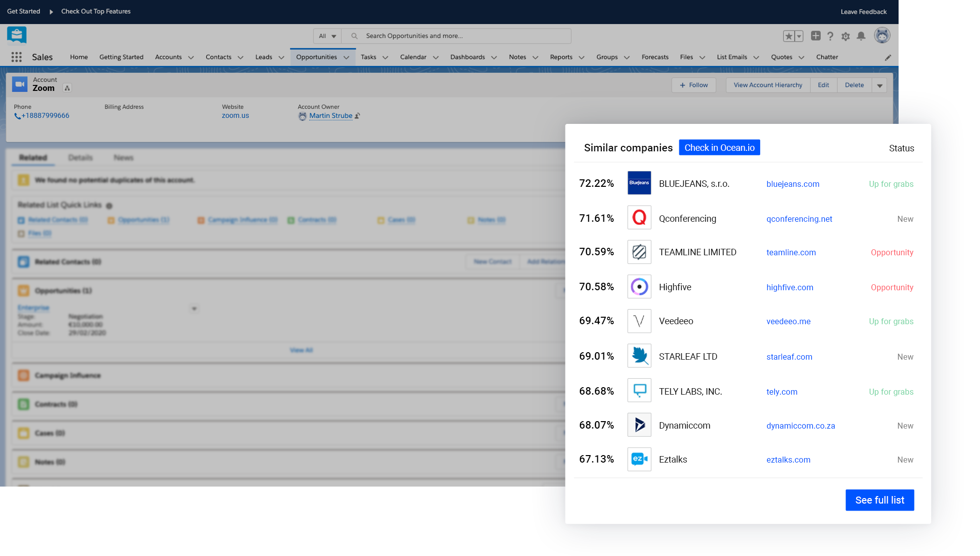Open the dynamiccom.co.za link
This screenshot has width=980, height=556.
point(801,426)
